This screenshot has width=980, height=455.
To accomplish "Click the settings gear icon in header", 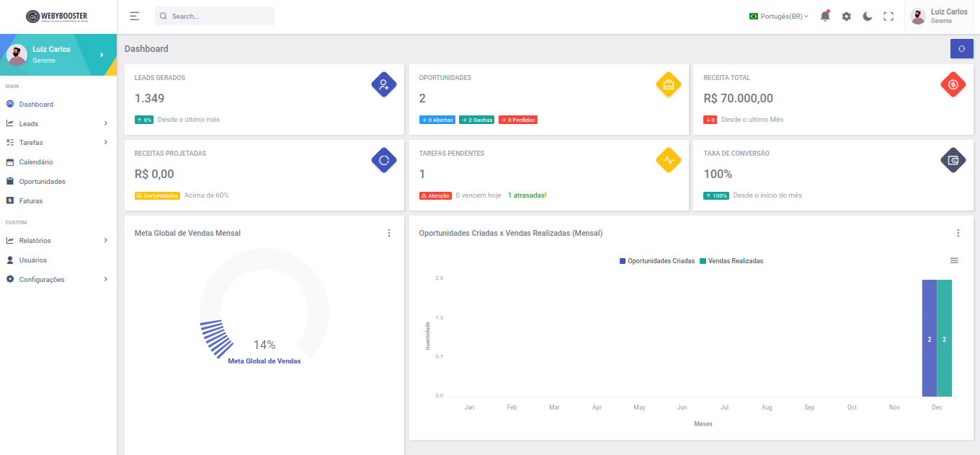I will 847,16.
